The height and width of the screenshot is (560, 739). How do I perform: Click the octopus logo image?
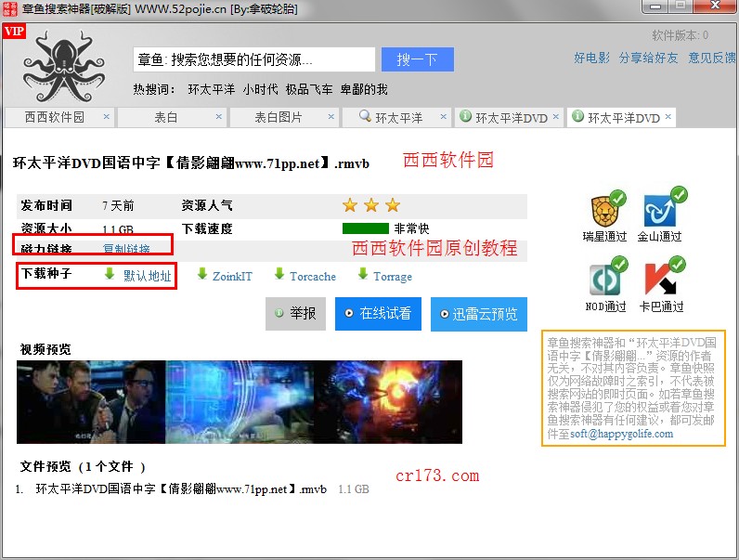(64, 67)
